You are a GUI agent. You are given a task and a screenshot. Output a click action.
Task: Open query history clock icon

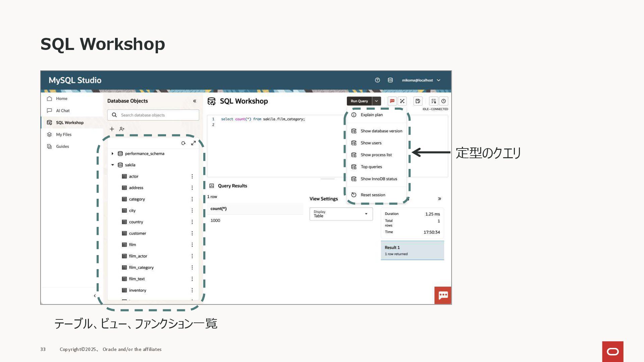(x=443, y=101)
